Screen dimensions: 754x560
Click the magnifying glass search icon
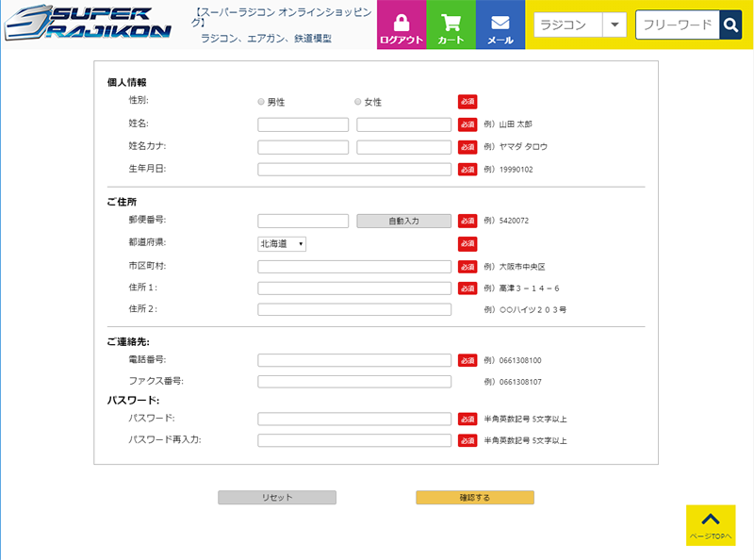pyautogui.click(x=730, y=25)
